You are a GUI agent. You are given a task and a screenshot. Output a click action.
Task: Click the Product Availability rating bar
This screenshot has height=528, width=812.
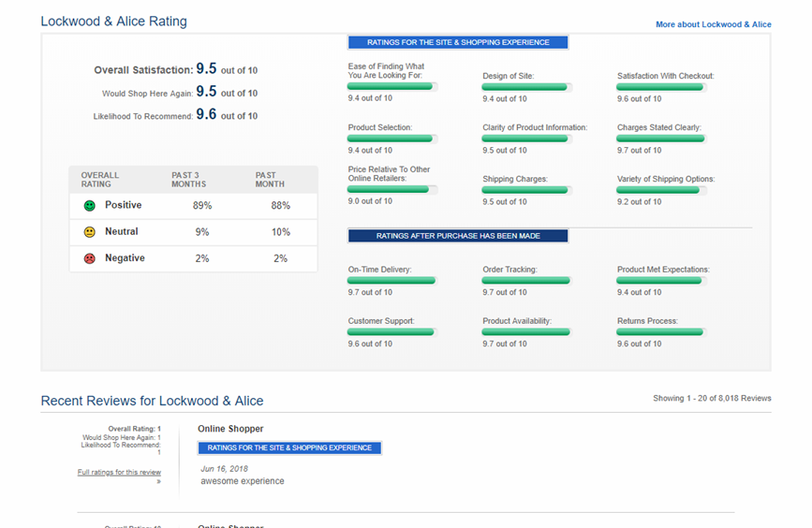coord(526,331)
